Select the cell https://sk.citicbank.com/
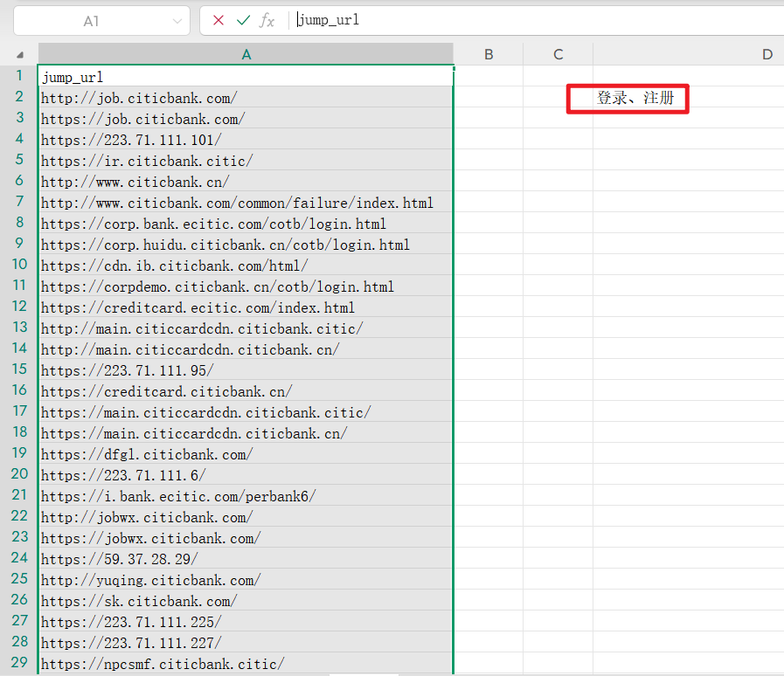The image size is (784, 676). click(x=246, y=601)
